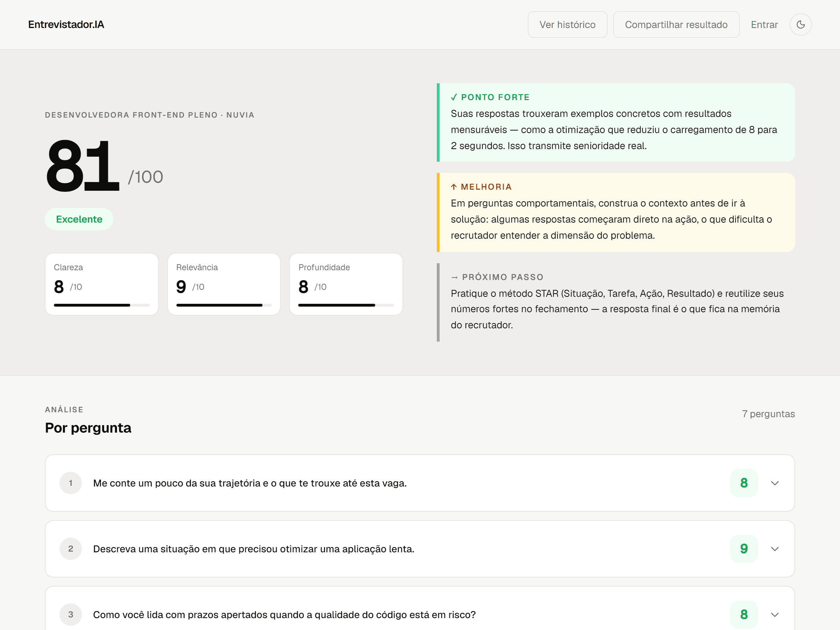This screenshot has width=840, height=630.
Task: Click the PONTO FORTE heading
Action: tap(495, 97)
